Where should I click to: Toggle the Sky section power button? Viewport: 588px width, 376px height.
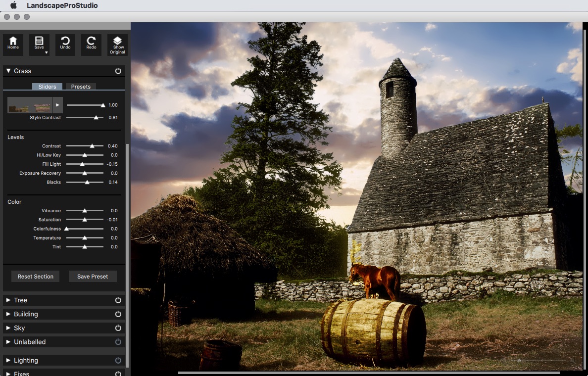click(x=118, y=328)
